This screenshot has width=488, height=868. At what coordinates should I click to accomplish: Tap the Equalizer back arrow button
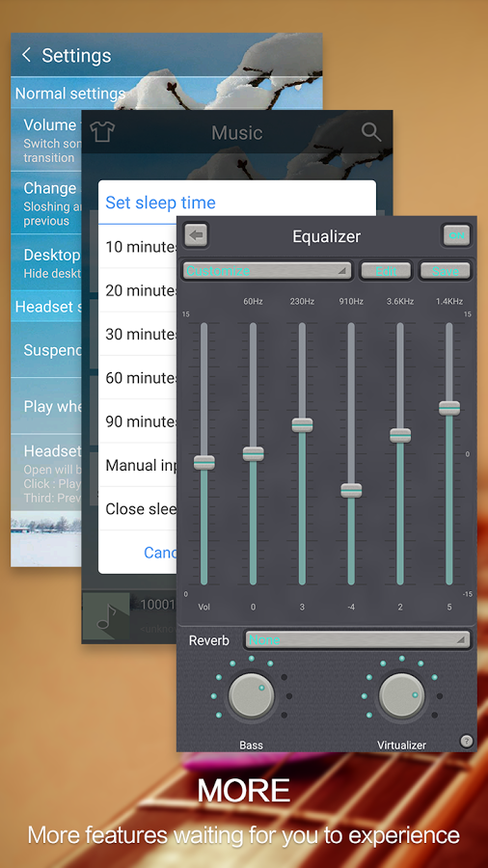pyautogui.click(x=196, y=235)
